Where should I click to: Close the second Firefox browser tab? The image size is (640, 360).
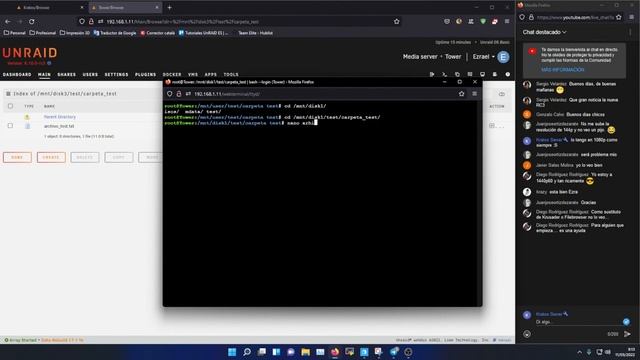click(x=157, y=7)
